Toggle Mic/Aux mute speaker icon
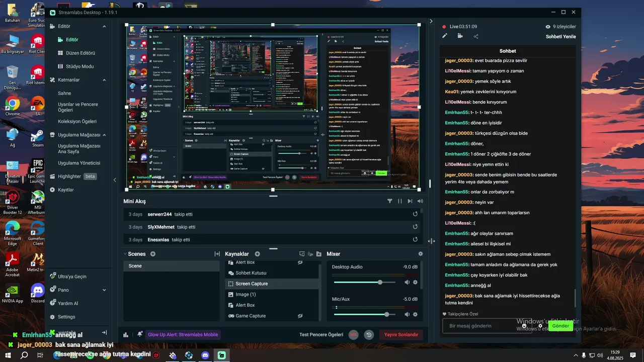The height and width of the screenshot is (362, 644). (407, 314)
